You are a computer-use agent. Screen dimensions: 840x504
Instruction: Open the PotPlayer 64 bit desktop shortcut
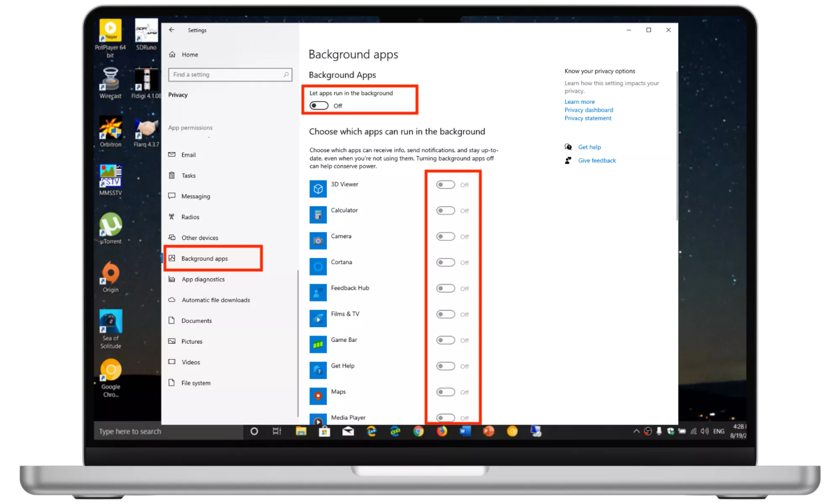click(110, 38)
